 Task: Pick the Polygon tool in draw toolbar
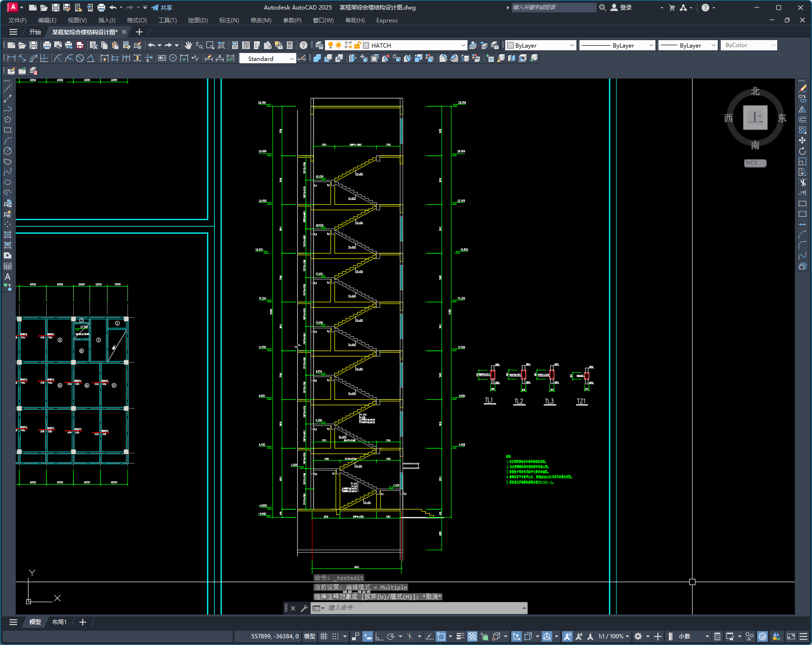pos(8,119)
